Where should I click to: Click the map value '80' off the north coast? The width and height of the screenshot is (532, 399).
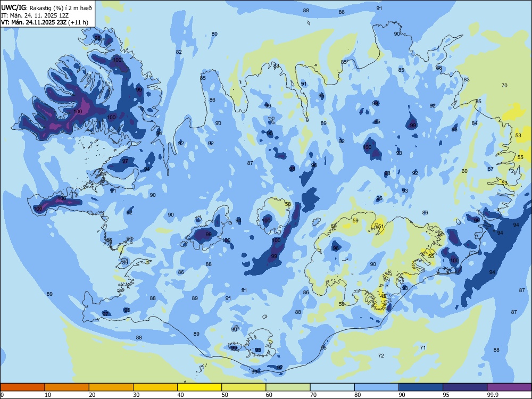pyautogui.click(x=214, y=34)
